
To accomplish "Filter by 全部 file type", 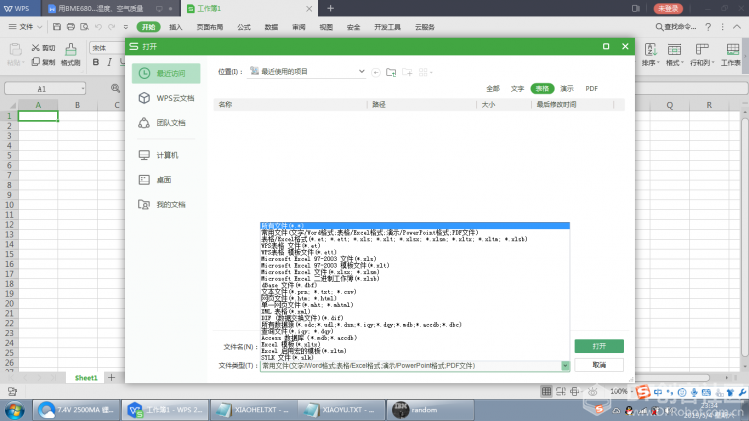I will [x=492, y=88].
